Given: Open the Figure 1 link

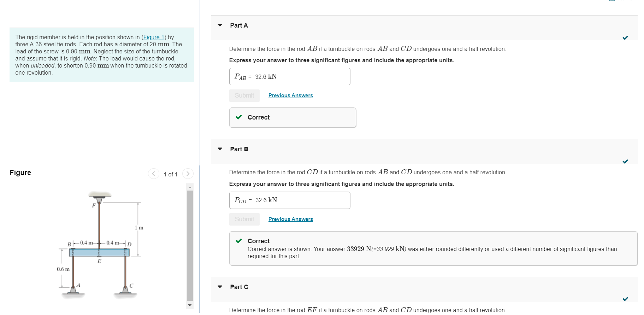Looking at the screenshot, I should click(154, 37).
